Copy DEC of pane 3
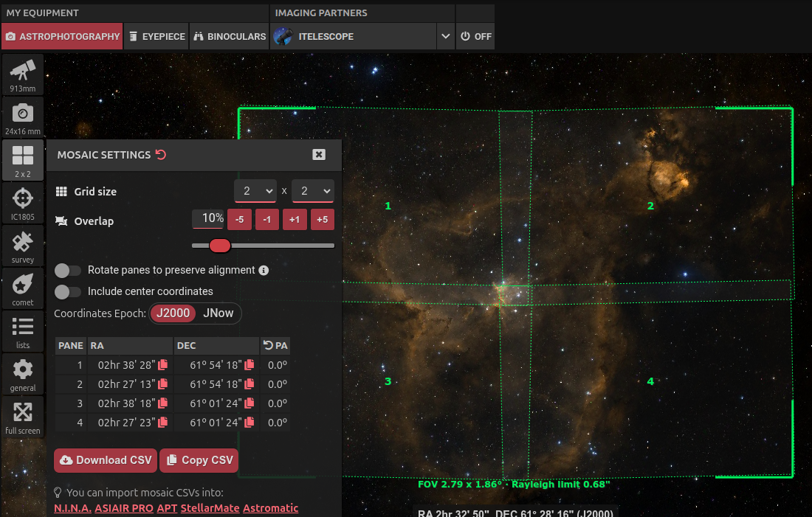This screenshot has width=812, height=517. [x=249, y=403]
